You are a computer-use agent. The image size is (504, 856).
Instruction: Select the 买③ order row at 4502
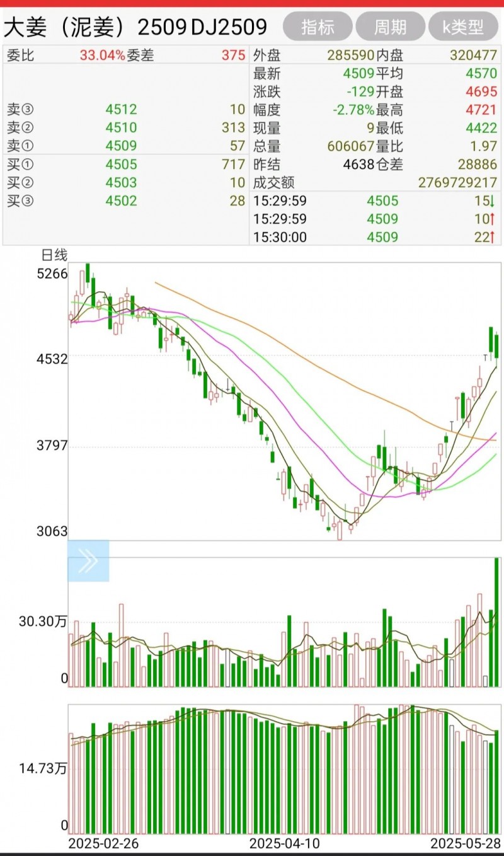tap(126, 201)
